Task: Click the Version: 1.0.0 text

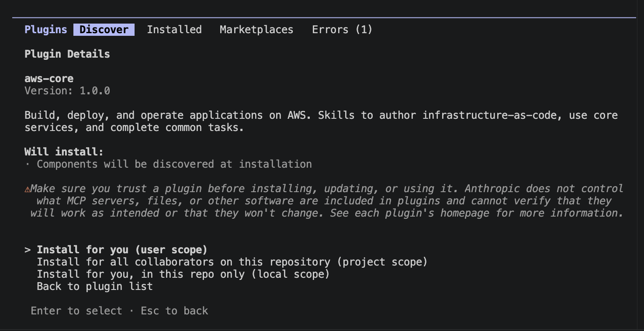Action: [67, 91]
